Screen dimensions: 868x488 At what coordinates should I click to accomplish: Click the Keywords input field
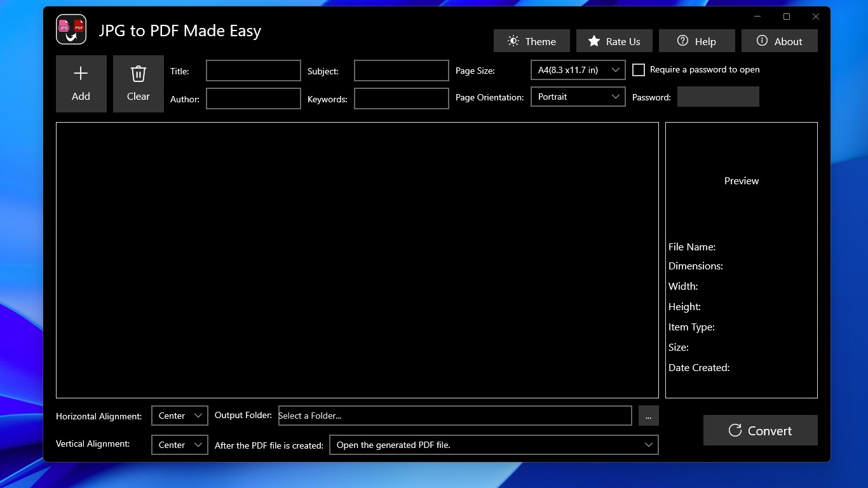coord(401,98)
